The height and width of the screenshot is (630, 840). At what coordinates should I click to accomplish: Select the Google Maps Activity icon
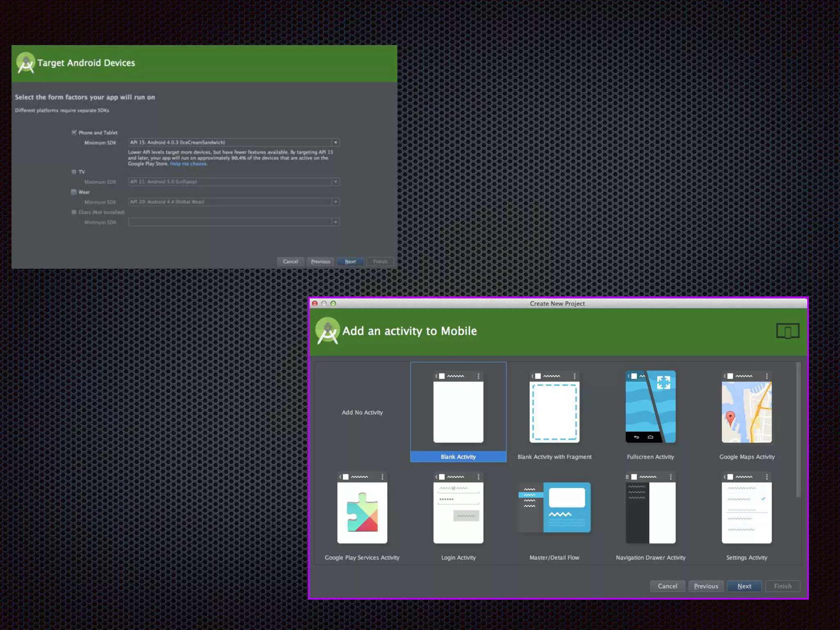pyautogui.click(x=746, y=407)
